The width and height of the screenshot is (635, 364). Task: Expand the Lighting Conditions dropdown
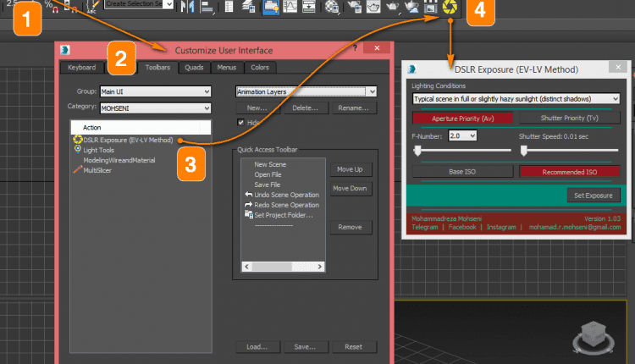[x=516, y=99]
